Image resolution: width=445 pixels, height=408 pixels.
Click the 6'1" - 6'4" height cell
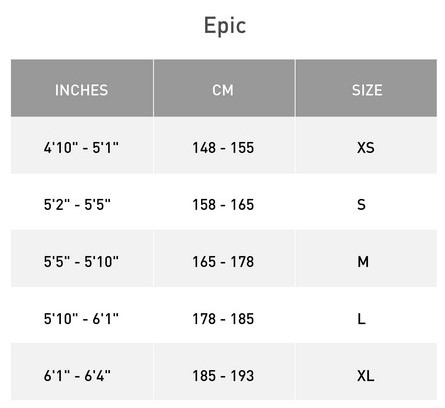82,372
